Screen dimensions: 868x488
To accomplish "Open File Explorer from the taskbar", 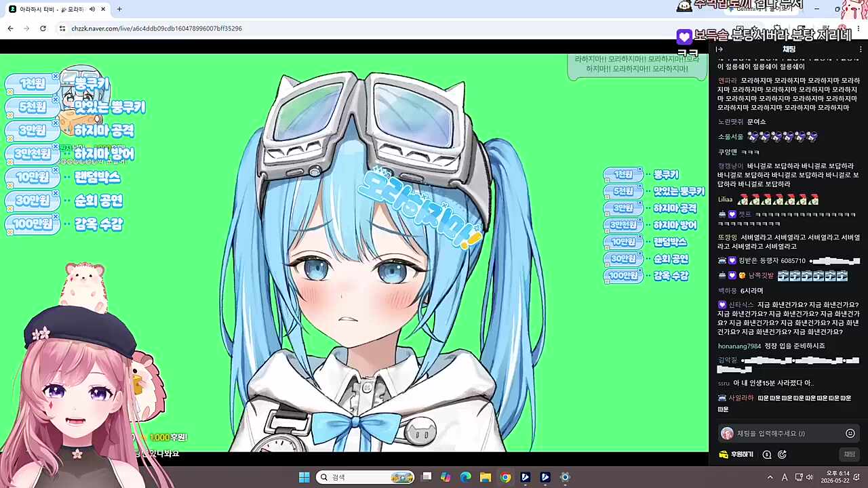I will coord(486,477).
